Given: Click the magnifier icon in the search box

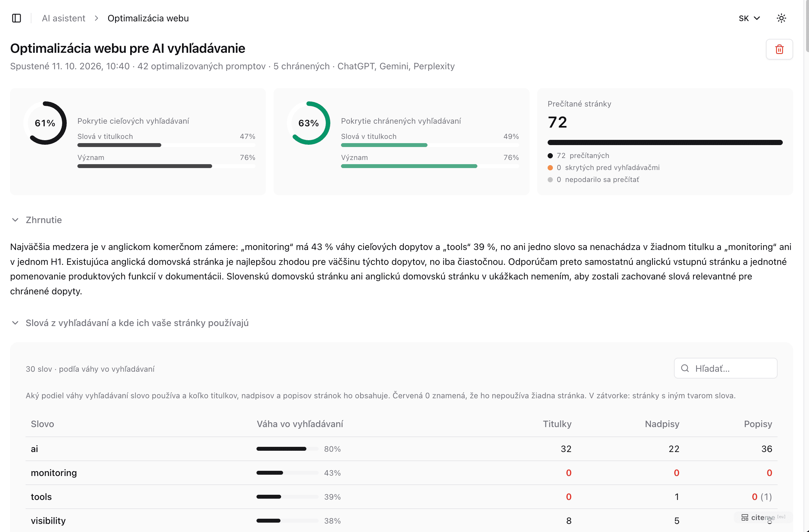Looking at the screenshot, I should (685, 368).
